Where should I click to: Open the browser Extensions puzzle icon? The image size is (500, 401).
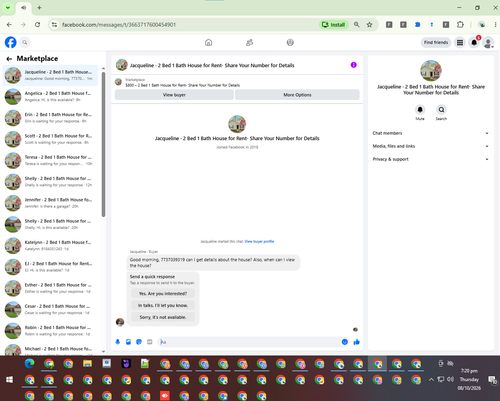pos(460,25)
